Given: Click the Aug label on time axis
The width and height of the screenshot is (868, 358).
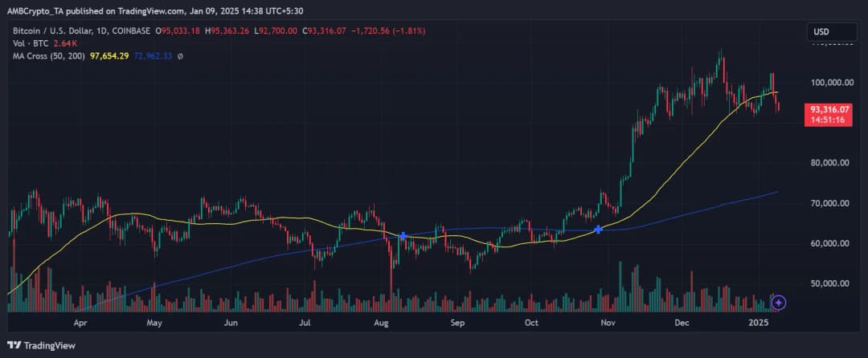Looking at the screenshot, I should coord(382,323).
